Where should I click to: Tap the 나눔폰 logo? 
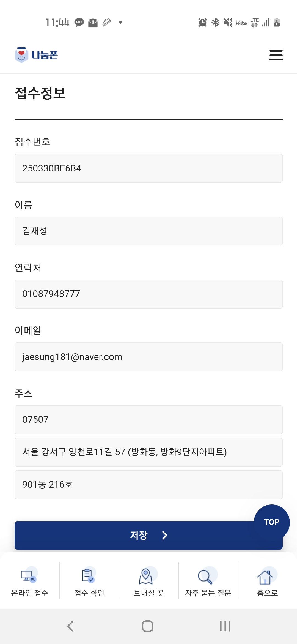point(36,55)
